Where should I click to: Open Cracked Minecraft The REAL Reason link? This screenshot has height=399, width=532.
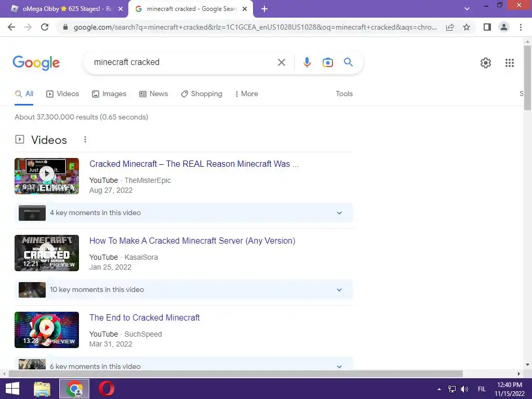(x=194, y=164)
